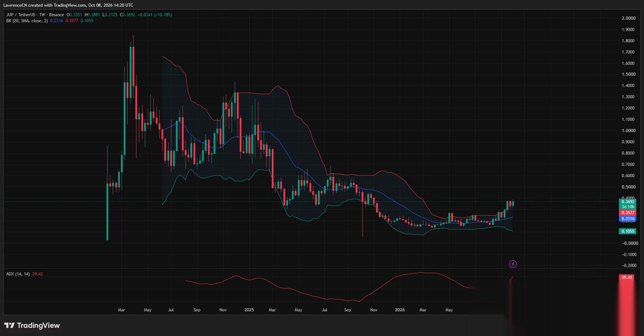Select the 1W interval in the chart legend
The height and width of the screenshot is (336, 644).
pos(42,15)
